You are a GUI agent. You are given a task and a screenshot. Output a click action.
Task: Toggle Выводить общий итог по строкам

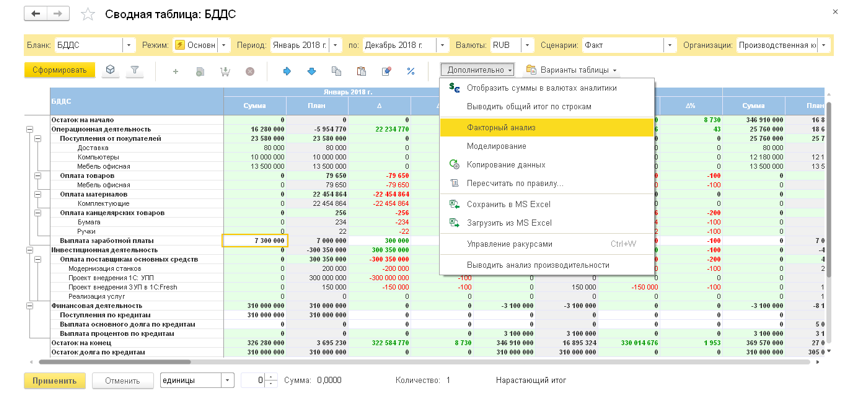click(547, 106)
